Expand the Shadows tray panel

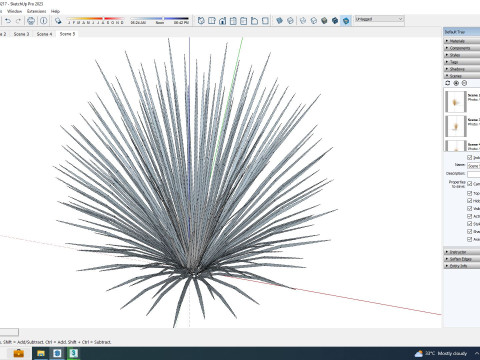point(462,69)
